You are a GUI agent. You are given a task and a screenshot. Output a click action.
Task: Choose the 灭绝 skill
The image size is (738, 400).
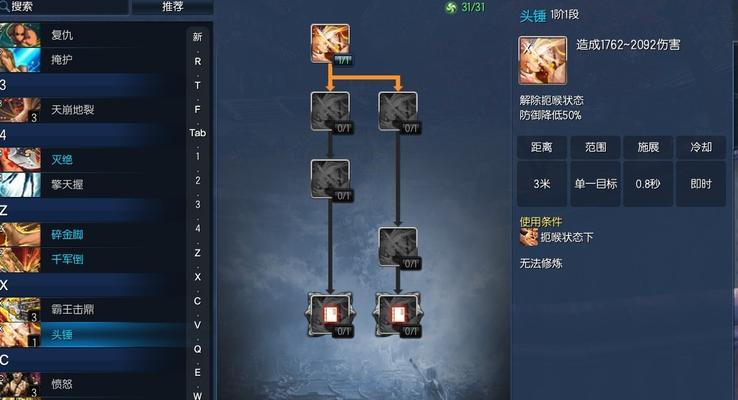click(93, 160)
